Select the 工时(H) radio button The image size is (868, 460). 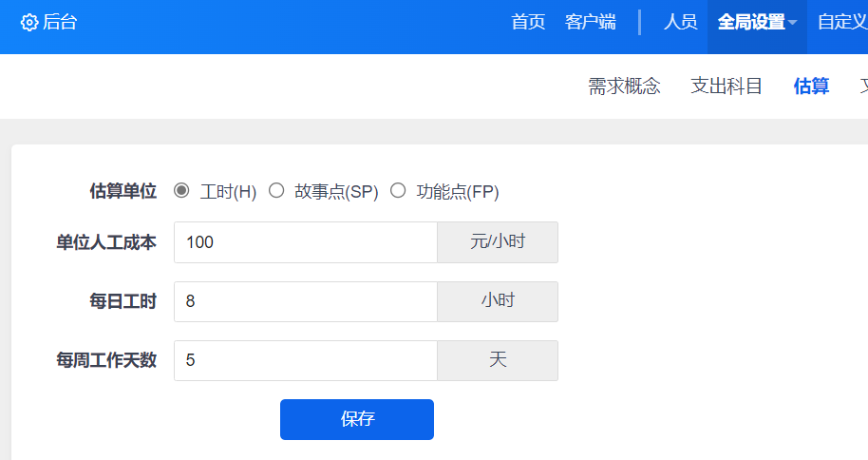181,191
